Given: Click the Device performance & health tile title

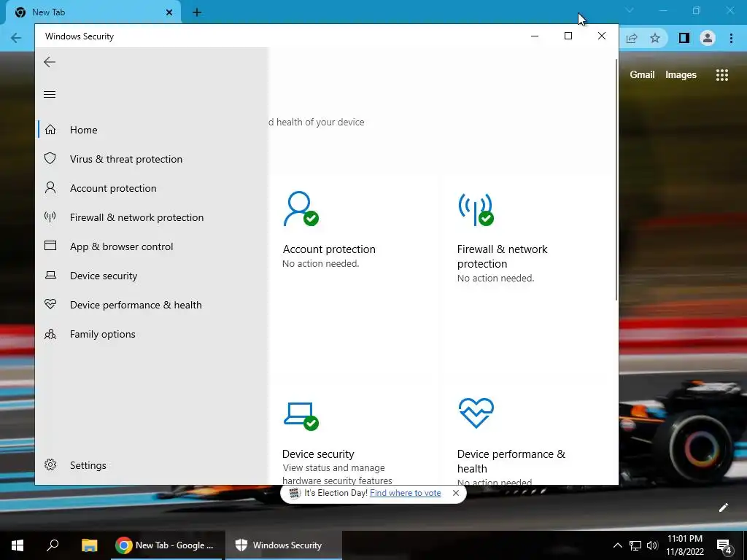Looking at the screenshot, I should pos(511,461).
